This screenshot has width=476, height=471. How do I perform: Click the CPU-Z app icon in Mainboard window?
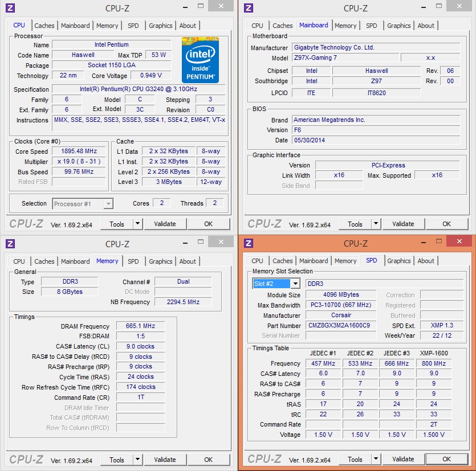click(x=249, y=8)
